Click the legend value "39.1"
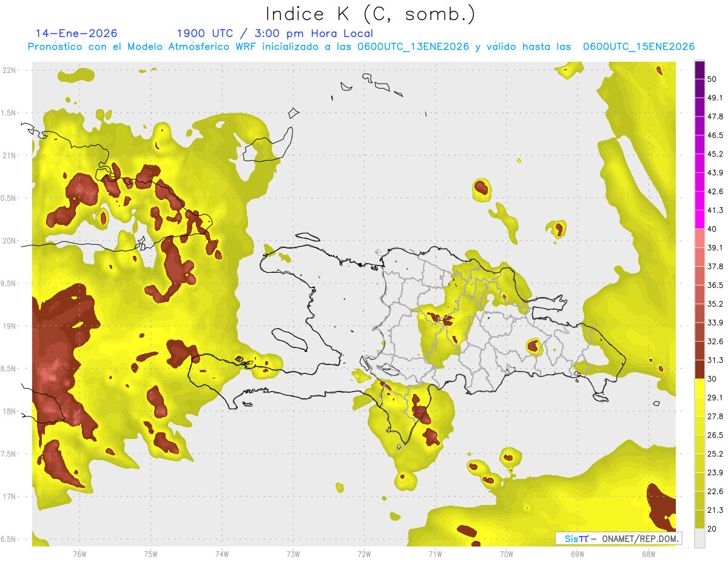 pos(715,248)
